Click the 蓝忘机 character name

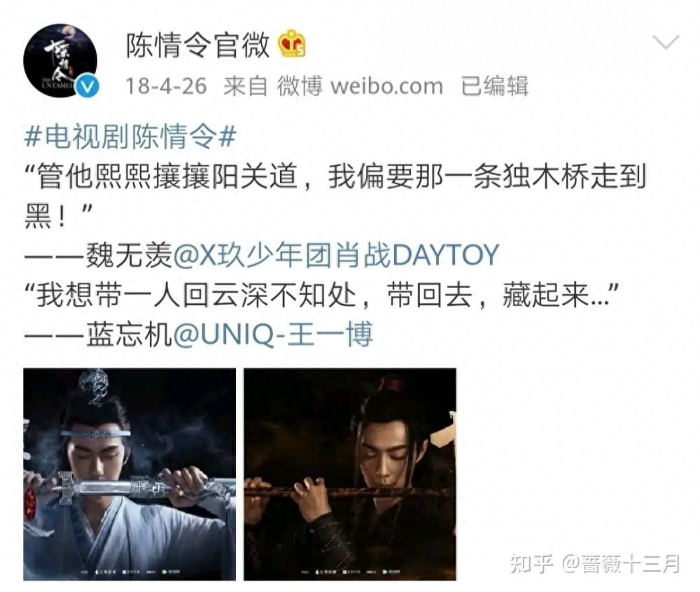tap(129, 335)
